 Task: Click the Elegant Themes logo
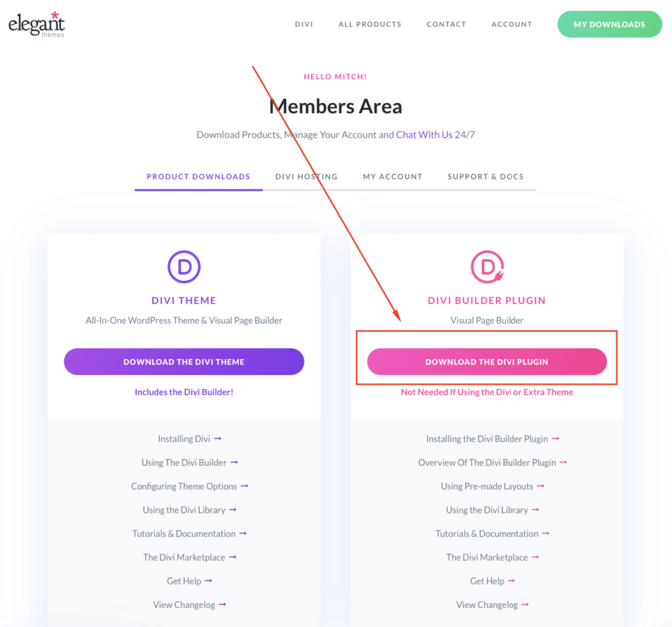[37, 24]
